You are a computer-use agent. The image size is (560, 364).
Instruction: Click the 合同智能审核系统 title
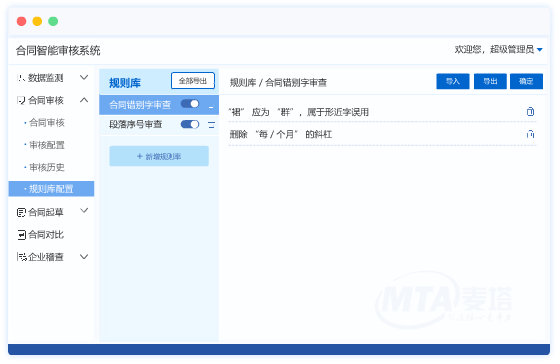click(x=58, y=50)
